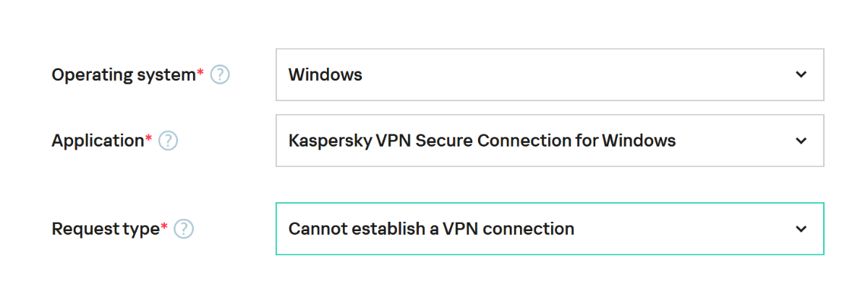
Task: Select the Windows value in the combo box
Action: (325, 74)
